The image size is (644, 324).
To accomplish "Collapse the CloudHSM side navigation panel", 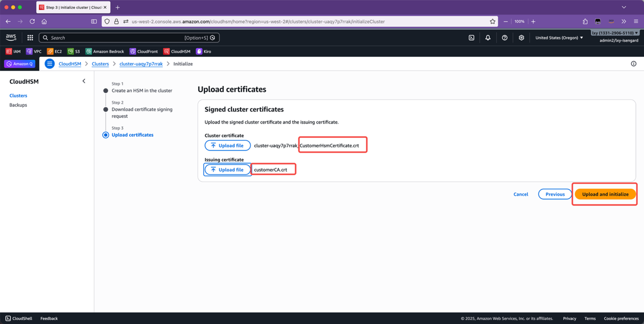I will point(84,81).
